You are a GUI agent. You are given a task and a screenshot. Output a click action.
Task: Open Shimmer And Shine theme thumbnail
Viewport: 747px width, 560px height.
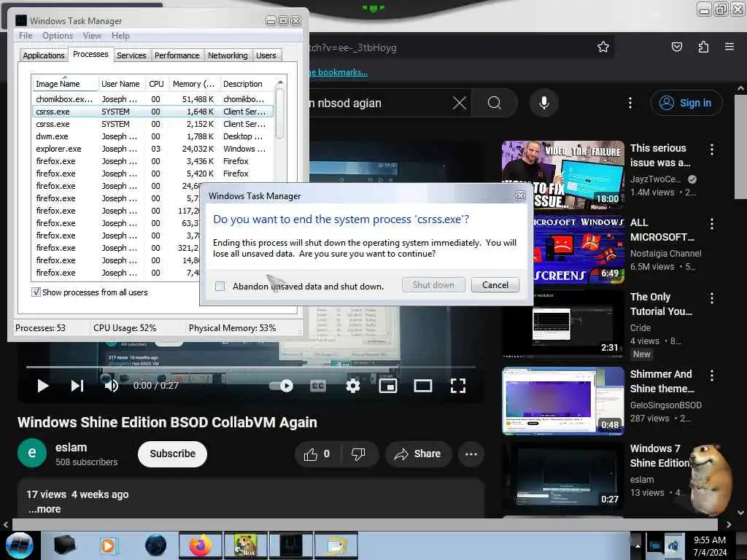click(x=562, y=400)
